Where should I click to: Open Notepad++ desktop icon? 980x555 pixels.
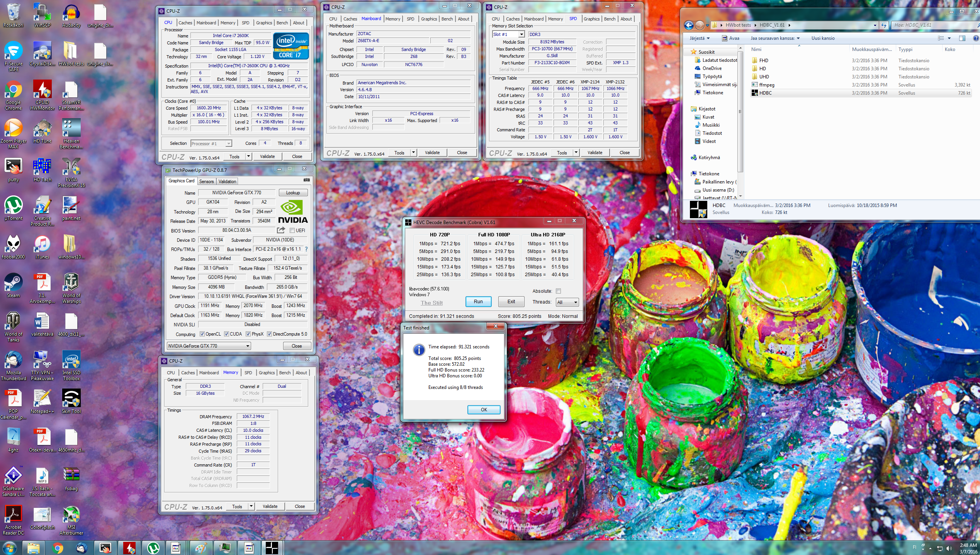42,402
